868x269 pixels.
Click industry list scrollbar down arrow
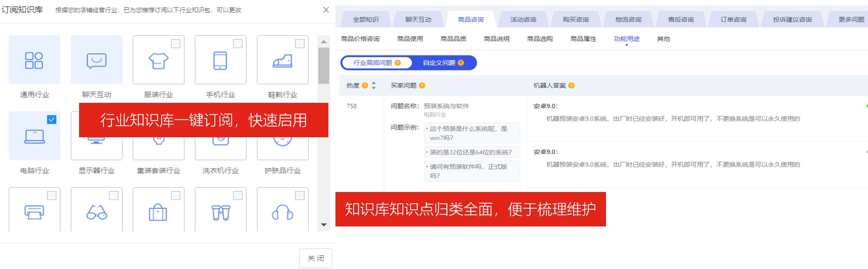coord(324,225)
